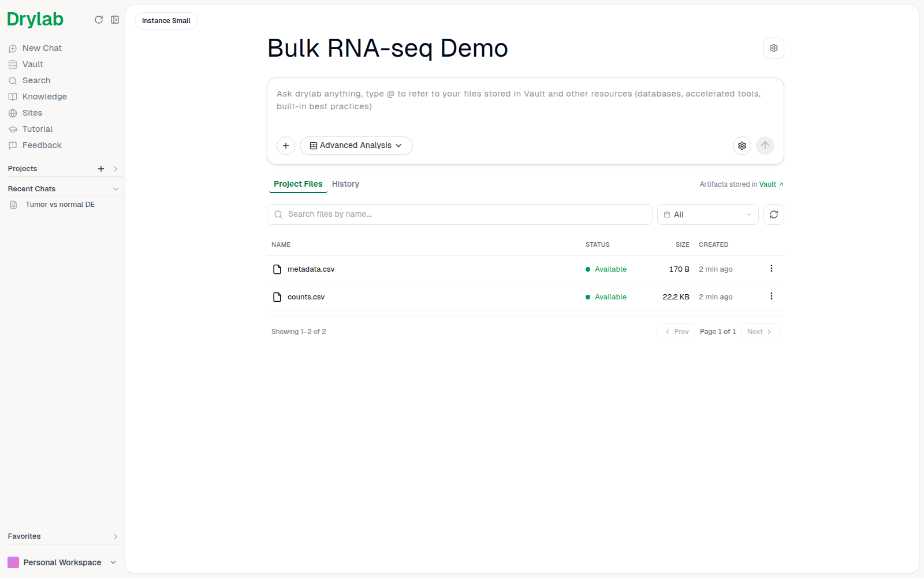The width and height of the screenshot is (924, 578).
Task: Follow the Vault link for stored artifacts
Action: [771, 184]
